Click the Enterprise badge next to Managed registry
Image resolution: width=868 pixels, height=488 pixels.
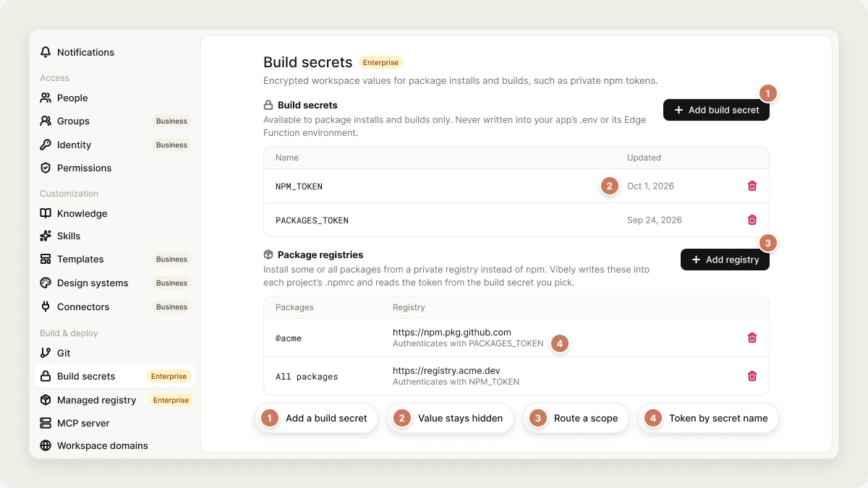171,400
